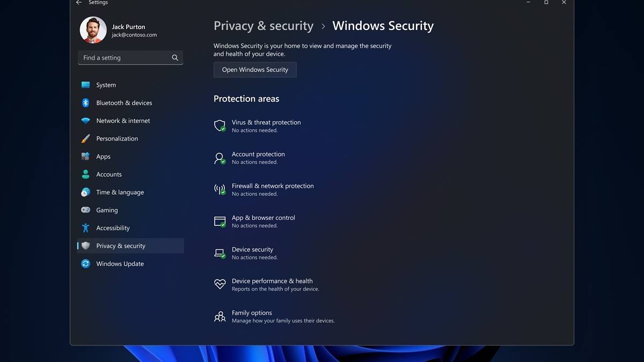Click the Personalization paintbrush icon
This screenshot has width=644, height=362.
85,138
